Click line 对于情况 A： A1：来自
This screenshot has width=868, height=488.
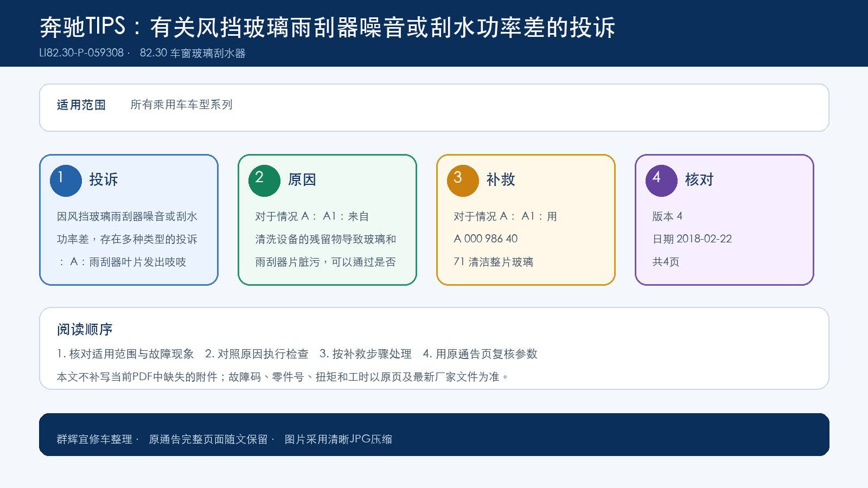pyautogui.click(x=312, y=216)
